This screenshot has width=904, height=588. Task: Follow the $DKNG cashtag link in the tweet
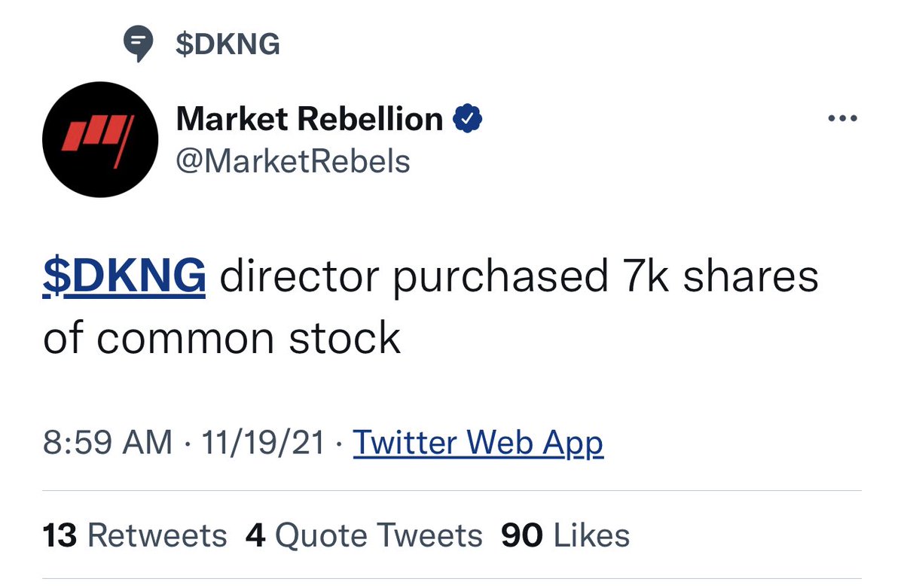point(124,277)
